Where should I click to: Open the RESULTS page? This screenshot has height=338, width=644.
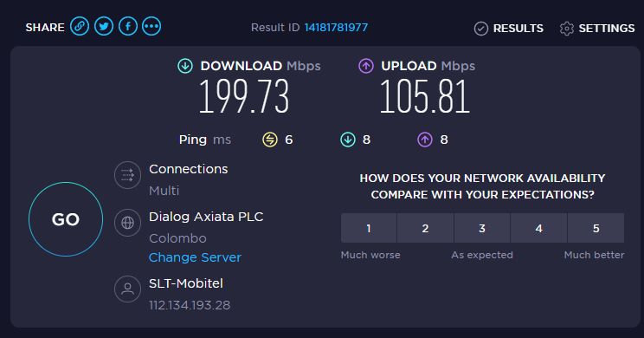[x=508, y=29]
